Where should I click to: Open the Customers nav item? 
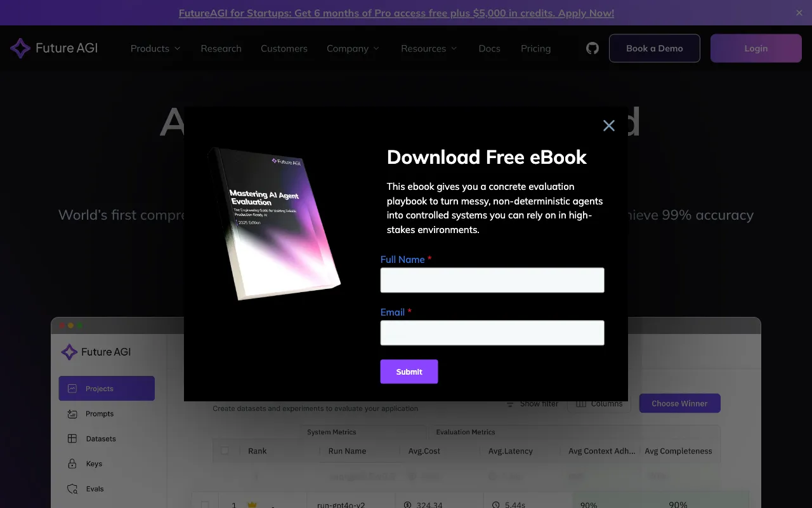click(x=284, y=48)
